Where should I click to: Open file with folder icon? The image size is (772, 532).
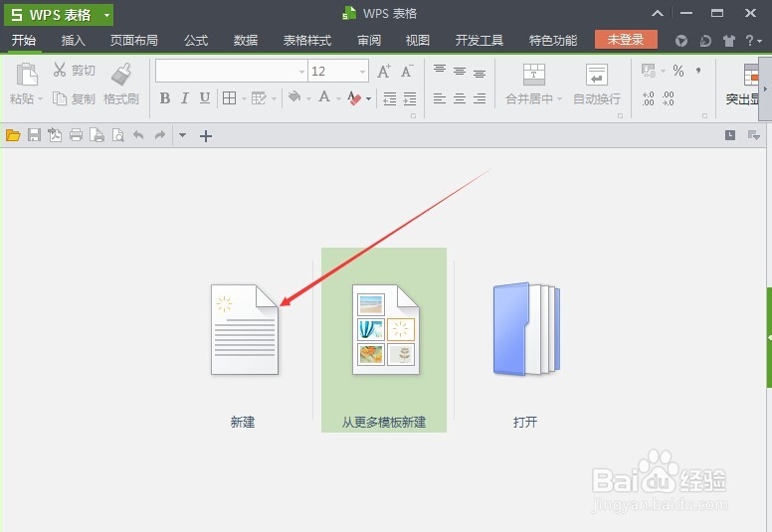point(13,135)
